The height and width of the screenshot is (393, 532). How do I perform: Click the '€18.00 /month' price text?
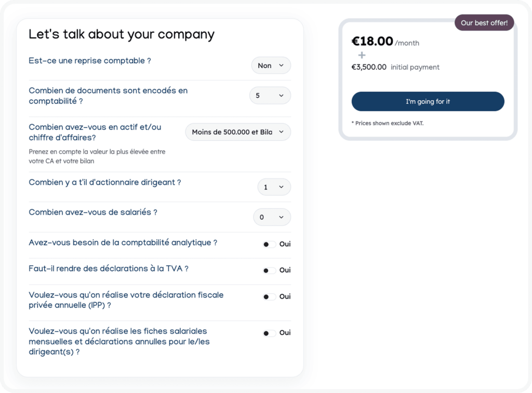click(x=385, y=42)
